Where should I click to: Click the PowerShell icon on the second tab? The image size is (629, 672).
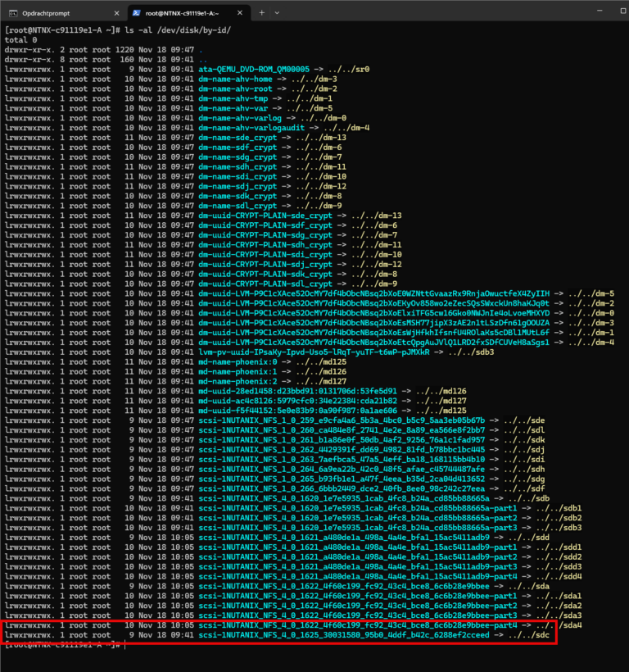point(136,13)
